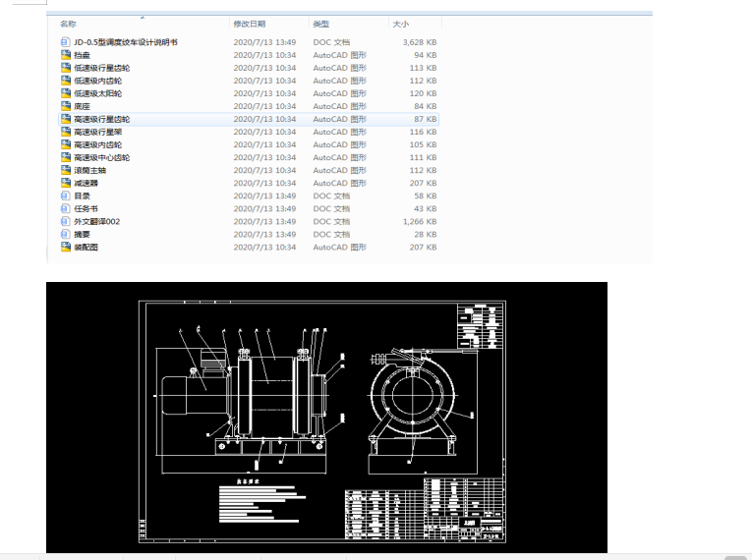
Task: Click the 105 KB size value
Action: 423,144
